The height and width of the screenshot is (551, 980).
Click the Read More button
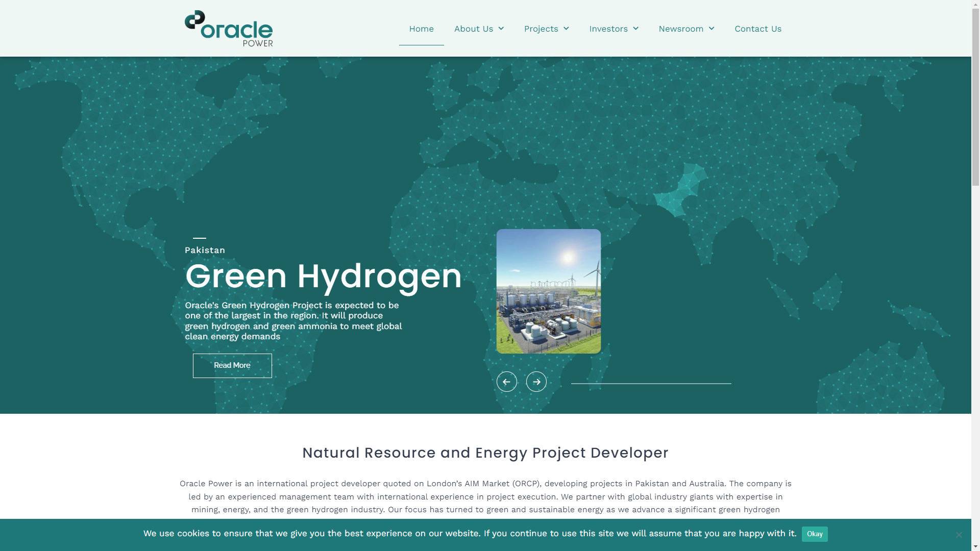[232, 366]
